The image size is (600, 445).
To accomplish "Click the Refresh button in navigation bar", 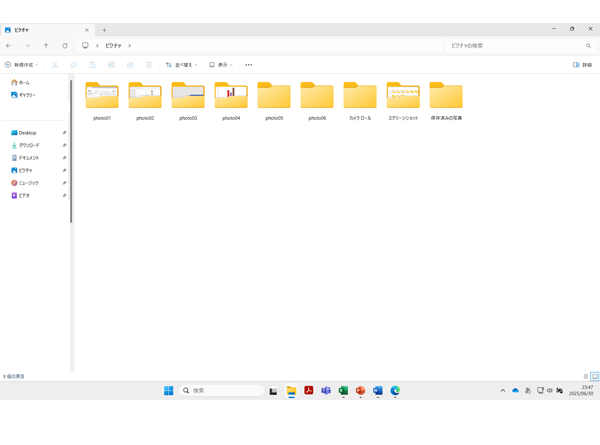I will (65, 46).
